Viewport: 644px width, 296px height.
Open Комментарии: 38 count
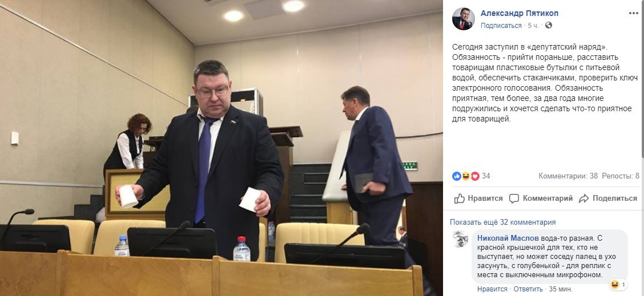click(x=568, y=176)
